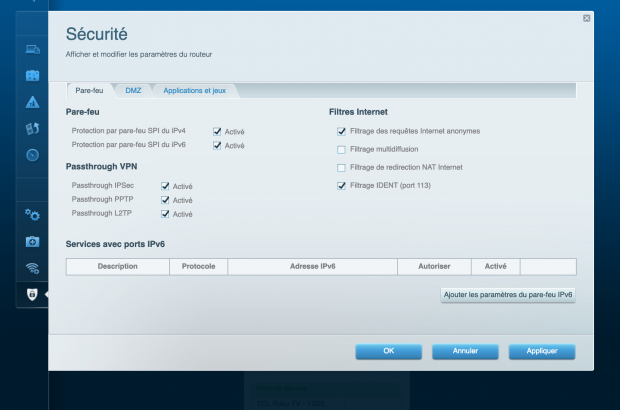Click Ajouter les paramètres du pare-feu IPv6
The height and width of the screenshot is (410, 620).
coord(508,295)
